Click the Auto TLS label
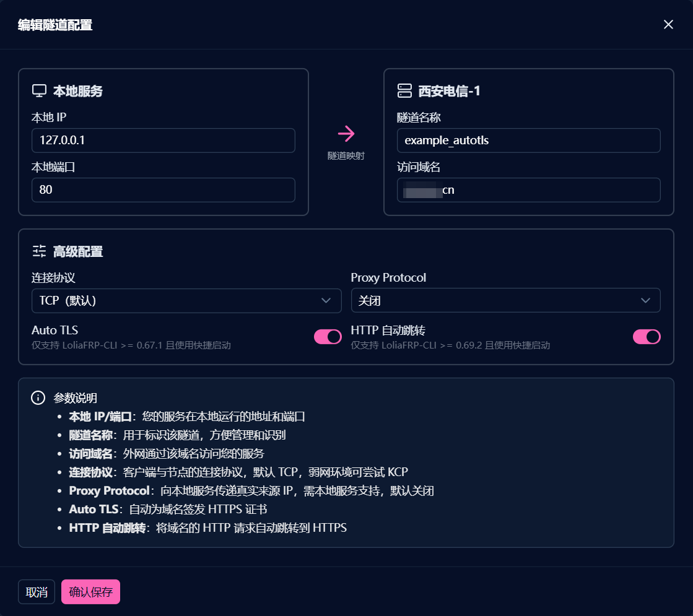 pyautogui.click(x=54, y=330)
